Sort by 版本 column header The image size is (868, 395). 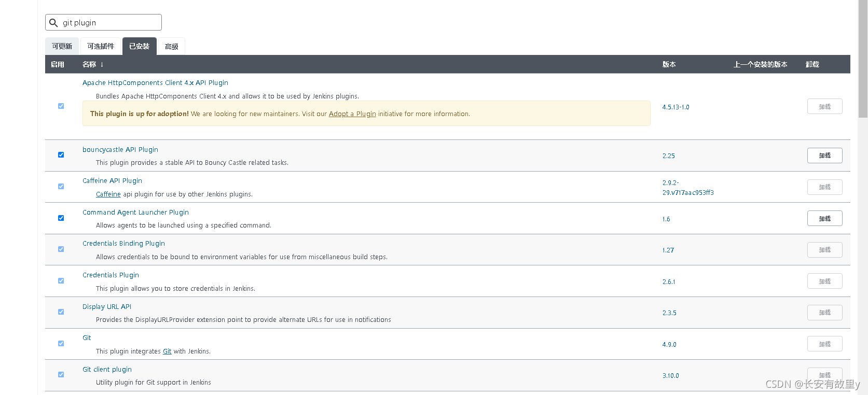pos(669,64)
